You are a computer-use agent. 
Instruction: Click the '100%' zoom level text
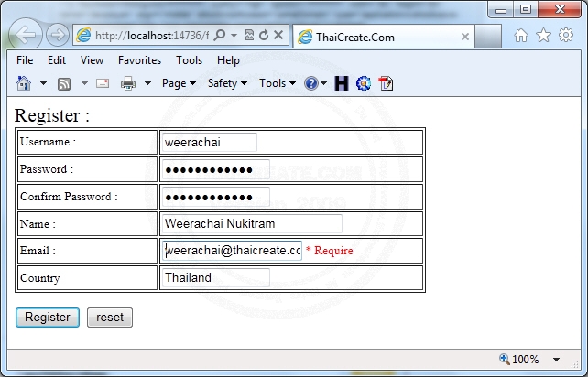[x=526, y=360]
